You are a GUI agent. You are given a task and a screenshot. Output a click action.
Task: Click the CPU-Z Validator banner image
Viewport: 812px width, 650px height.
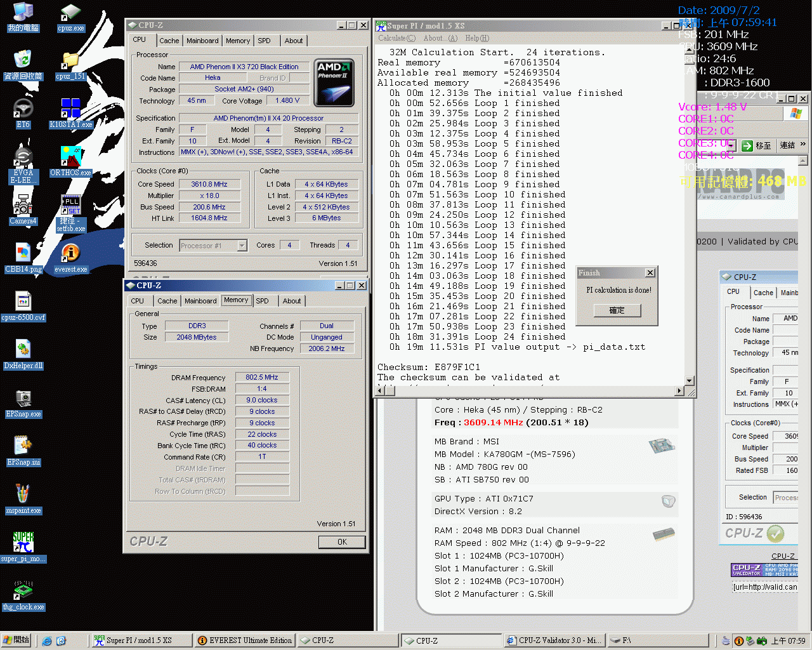pyautogui.click(x=764, y=569)
